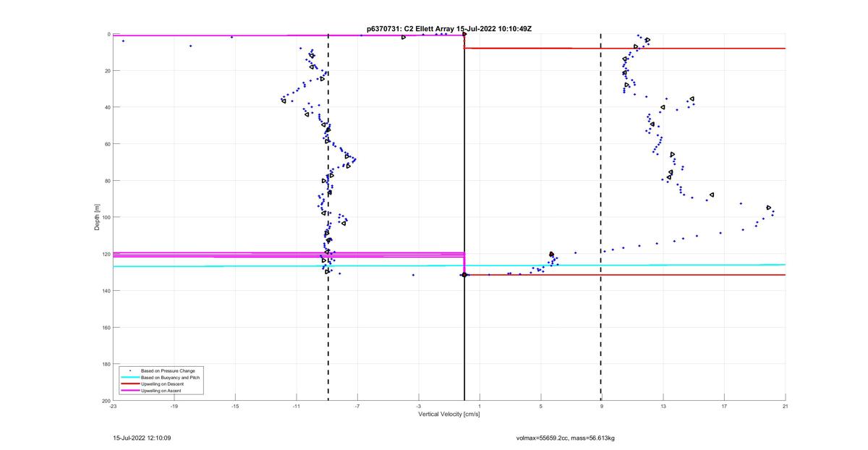Viewport: 868px width, 450px height.
Task: Click y-axis tick label 40
Action: click(x=107, y=107)
